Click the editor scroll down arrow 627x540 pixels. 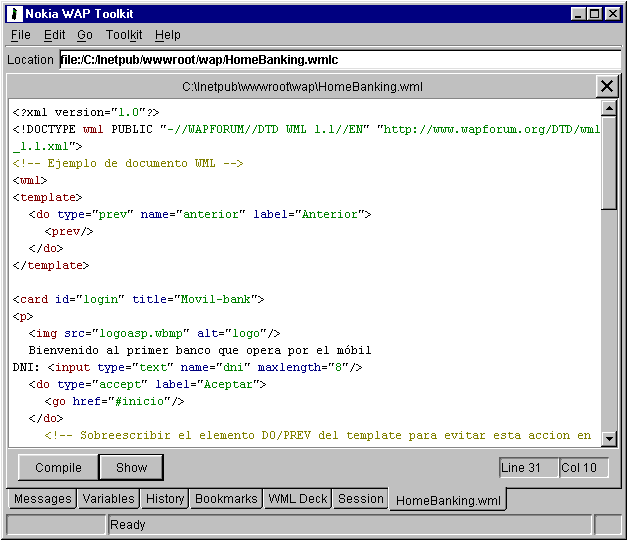pyautogui.click(x=609, y=438)
